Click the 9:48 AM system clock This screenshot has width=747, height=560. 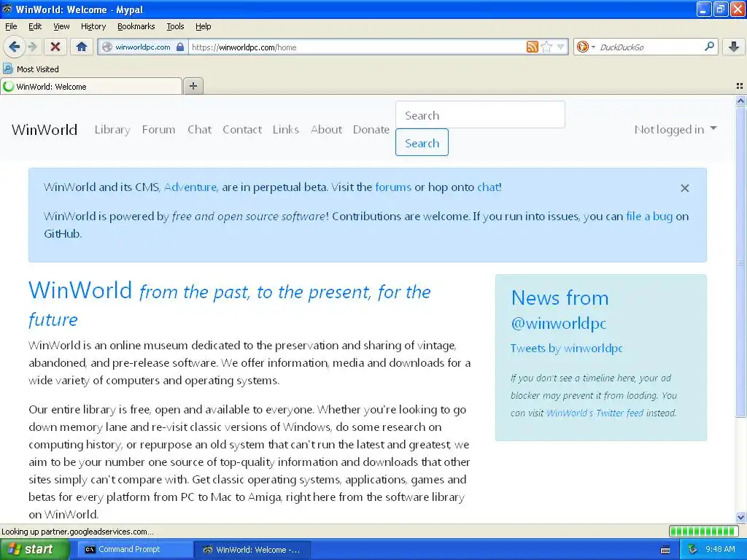coord(720,550)
